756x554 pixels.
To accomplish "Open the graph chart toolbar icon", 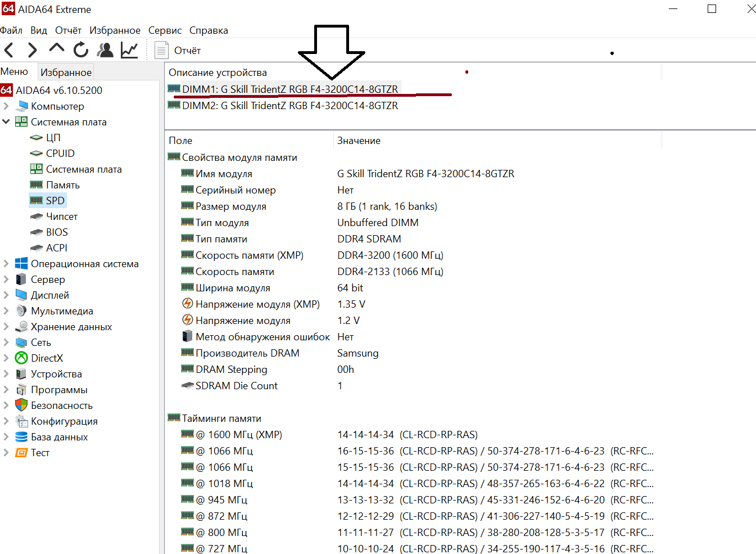I will 129,50.
